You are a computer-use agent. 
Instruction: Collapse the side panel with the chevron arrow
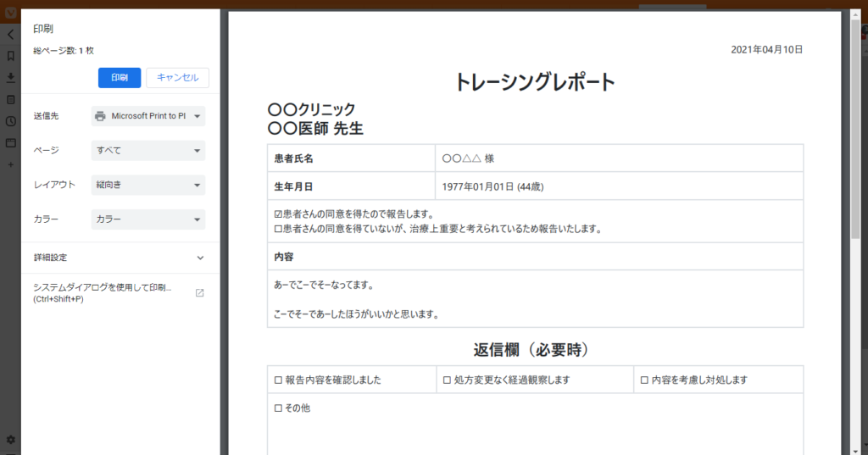(10, 35)
